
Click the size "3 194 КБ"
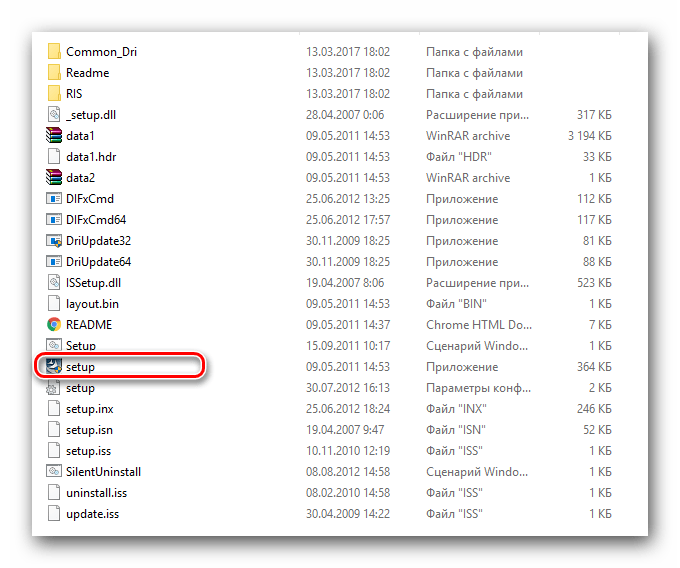pyautogui.click(x=590, y=136)
